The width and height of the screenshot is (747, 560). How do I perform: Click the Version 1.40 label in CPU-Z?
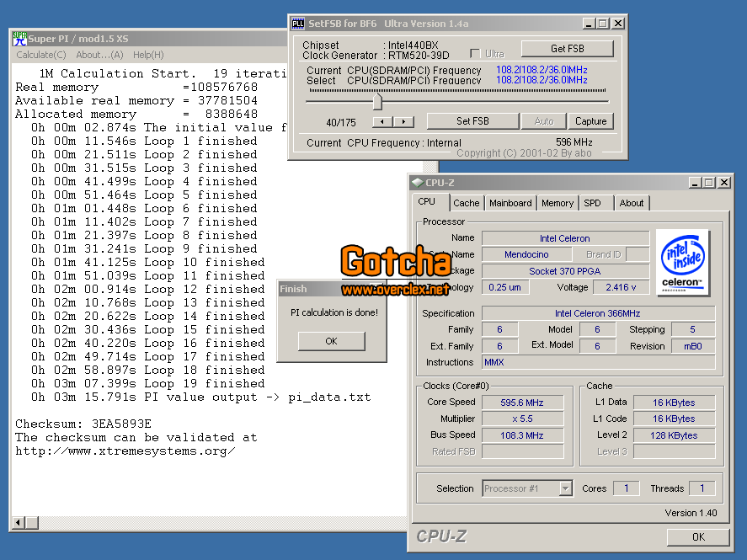[x=691, y=512]
